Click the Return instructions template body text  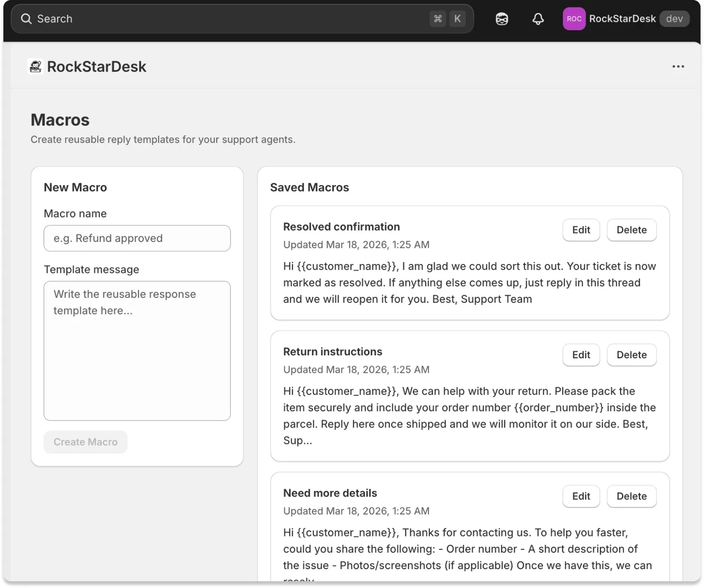point(470,416)
